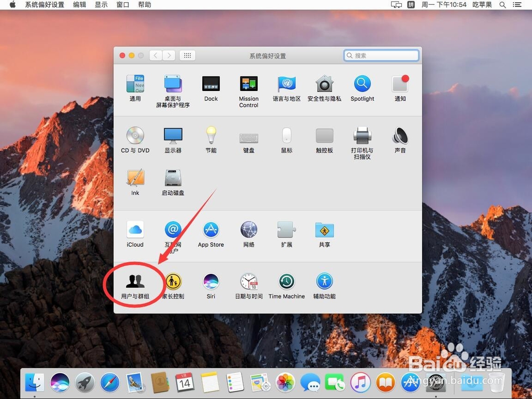The image size is (532, 399).
Task: Open Reminders from the Dock
Action: coord(235,383)
